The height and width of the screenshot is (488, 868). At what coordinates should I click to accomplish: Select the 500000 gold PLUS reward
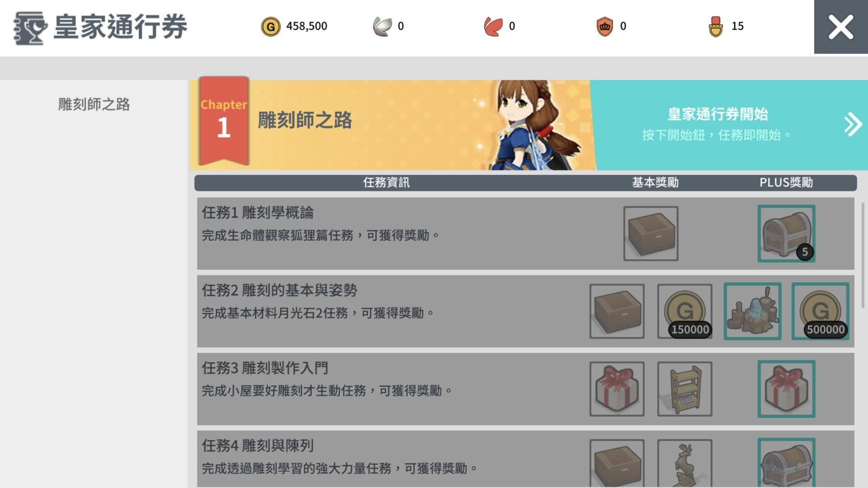point(820,311)
